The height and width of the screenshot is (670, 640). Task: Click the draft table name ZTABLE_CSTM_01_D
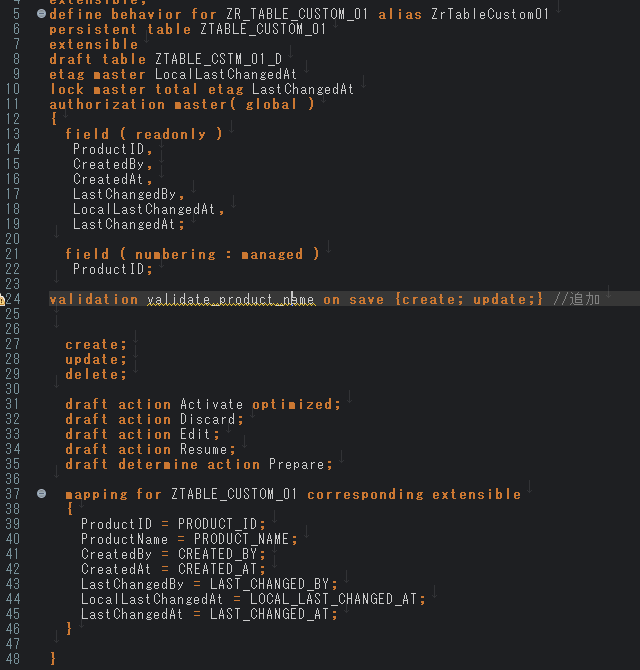tap(218, 59)
